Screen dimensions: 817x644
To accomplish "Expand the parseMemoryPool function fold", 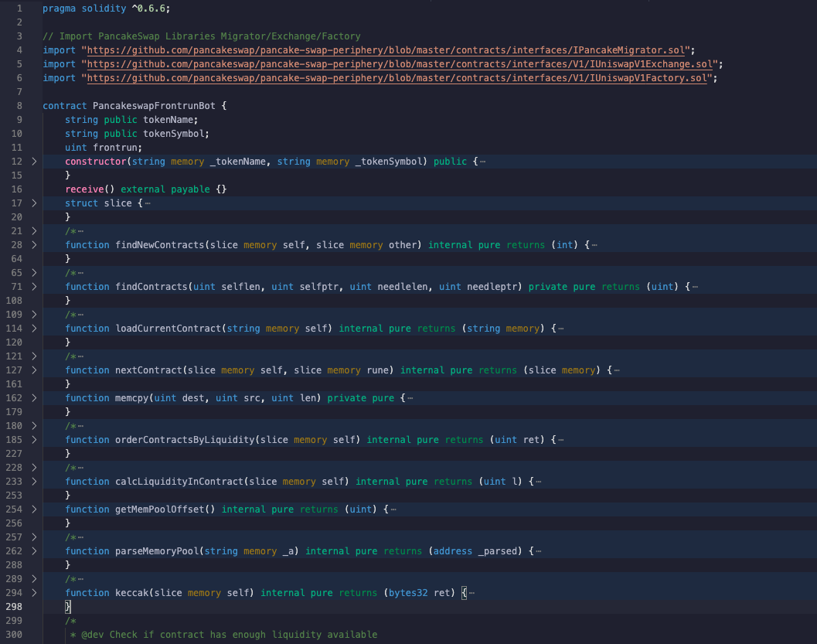I will click(x=34, y=550).
